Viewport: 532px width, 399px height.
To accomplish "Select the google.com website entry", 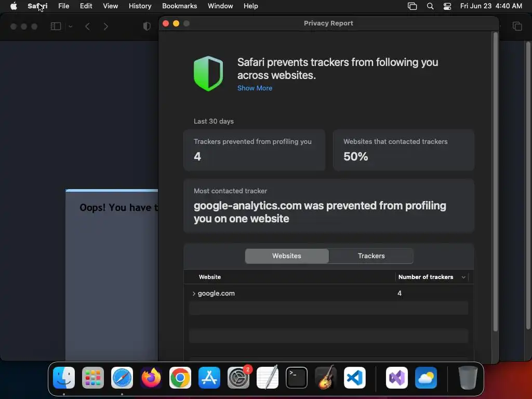I will [216, 293].
